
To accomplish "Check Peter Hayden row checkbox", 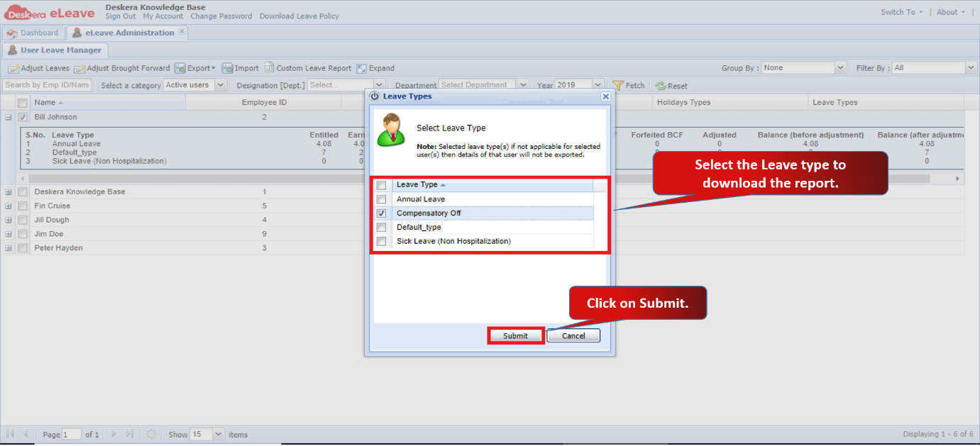I will point(23,248).
